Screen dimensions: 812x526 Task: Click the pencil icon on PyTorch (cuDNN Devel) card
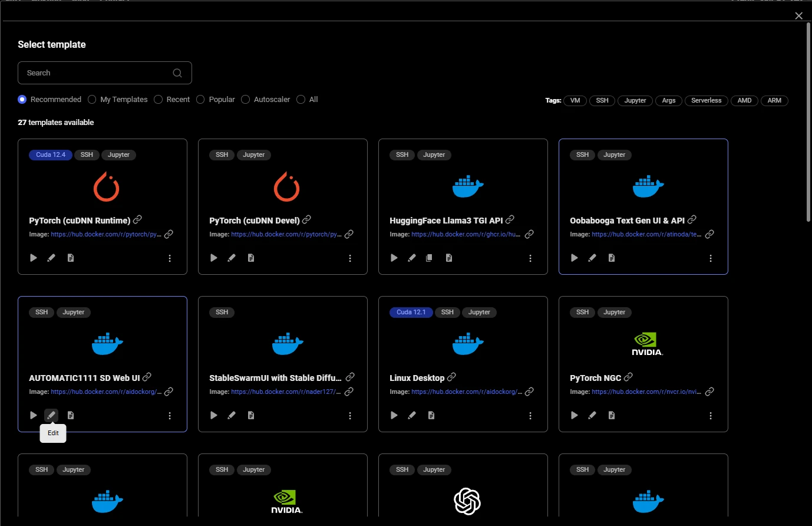(232, 258)
